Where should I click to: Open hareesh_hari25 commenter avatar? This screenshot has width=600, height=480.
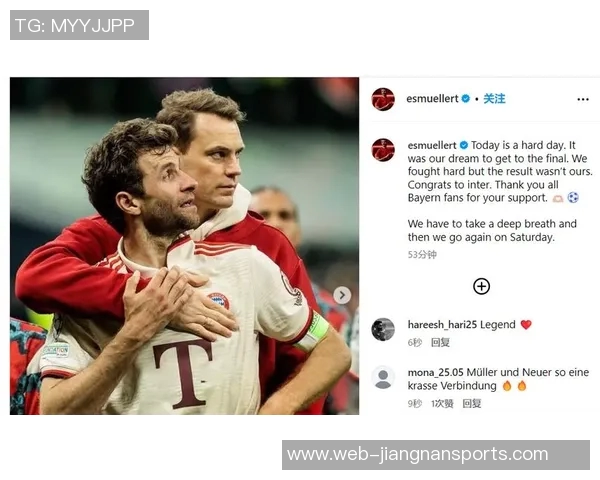pyautogui.click(x=383, y=329)
